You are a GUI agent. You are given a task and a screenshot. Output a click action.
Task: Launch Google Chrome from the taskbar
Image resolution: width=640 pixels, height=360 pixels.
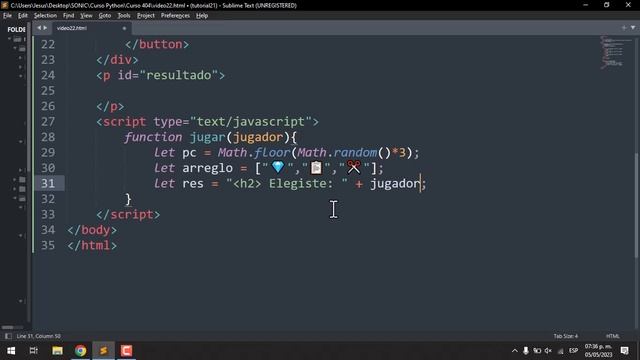pyautogui.click(x=80, y=351)
